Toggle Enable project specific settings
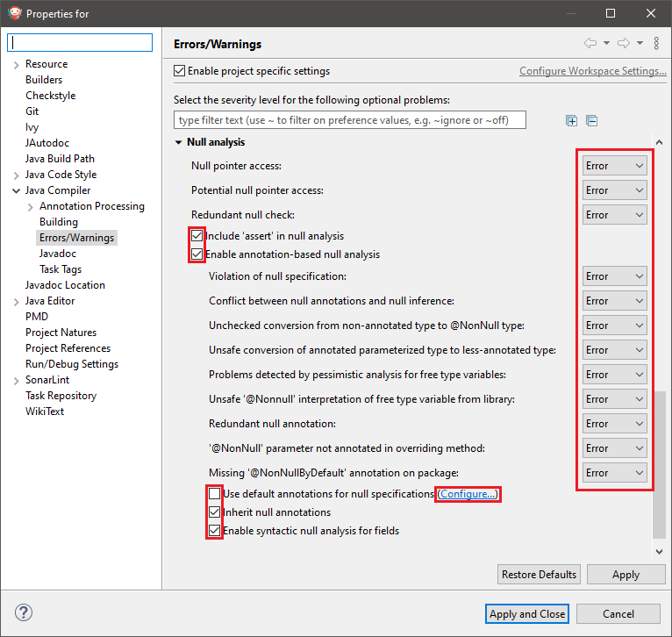The width and height of the screenshot is (672, 637). pyautogui.click(x=179, y=71)
